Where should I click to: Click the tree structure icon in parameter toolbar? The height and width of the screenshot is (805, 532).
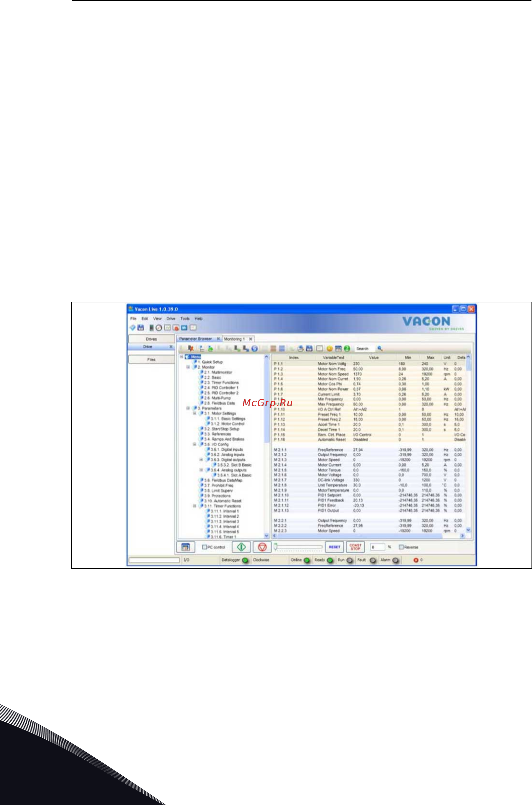click(x=202, y=349)
